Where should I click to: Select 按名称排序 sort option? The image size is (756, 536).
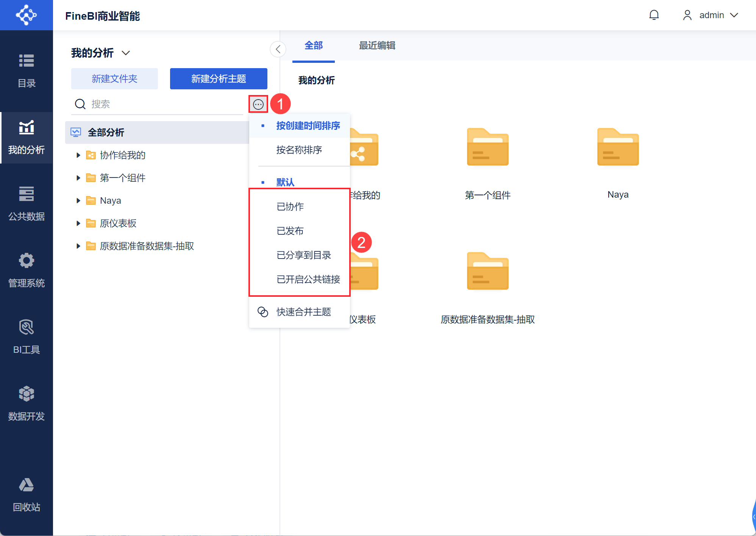(300, 150)
